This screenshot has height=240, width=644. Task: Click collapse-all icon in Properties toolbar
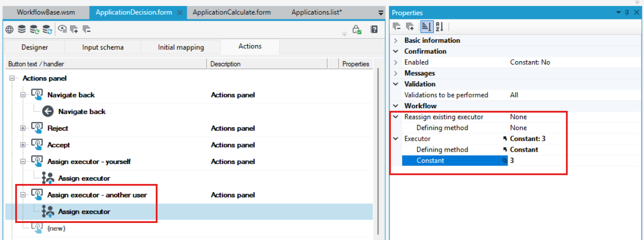pos(397,27)
